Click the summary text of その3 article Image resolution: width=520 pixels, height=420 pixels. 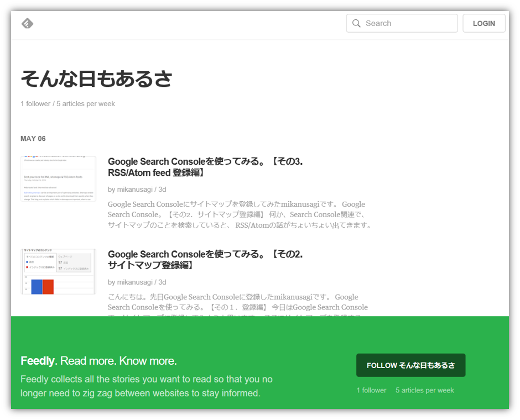(239, 214)
